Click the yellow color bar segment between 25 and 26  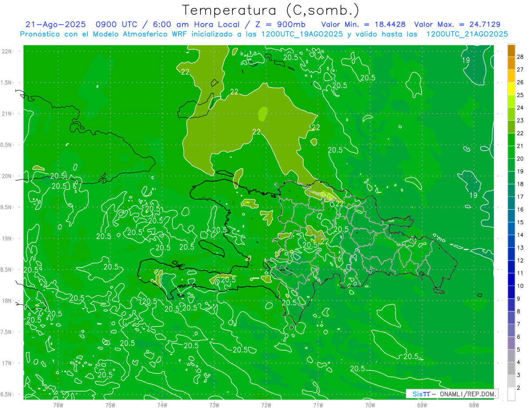point(511,89)
